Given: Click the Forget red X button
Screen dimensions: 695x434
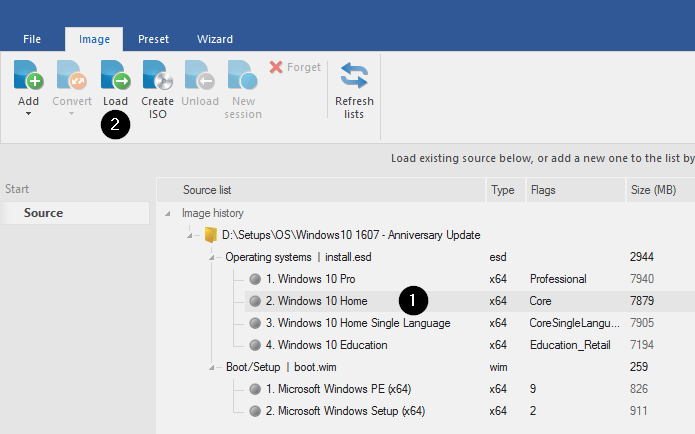Looking at the screenshot, I should pos(276,67).
